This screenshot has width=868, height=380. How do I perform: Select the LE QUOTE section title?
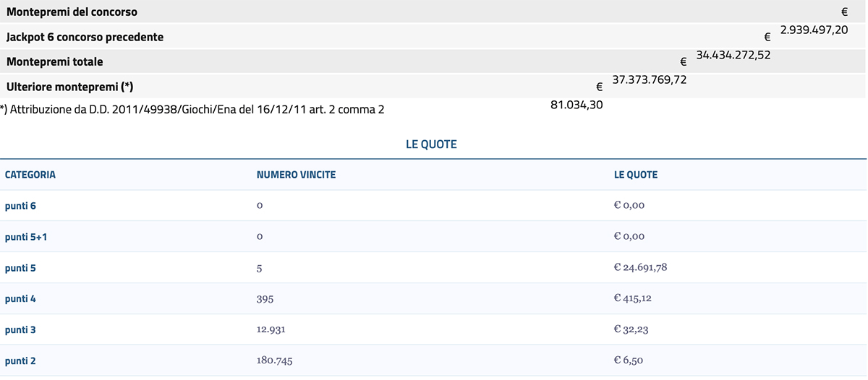[x=431, y=144]
